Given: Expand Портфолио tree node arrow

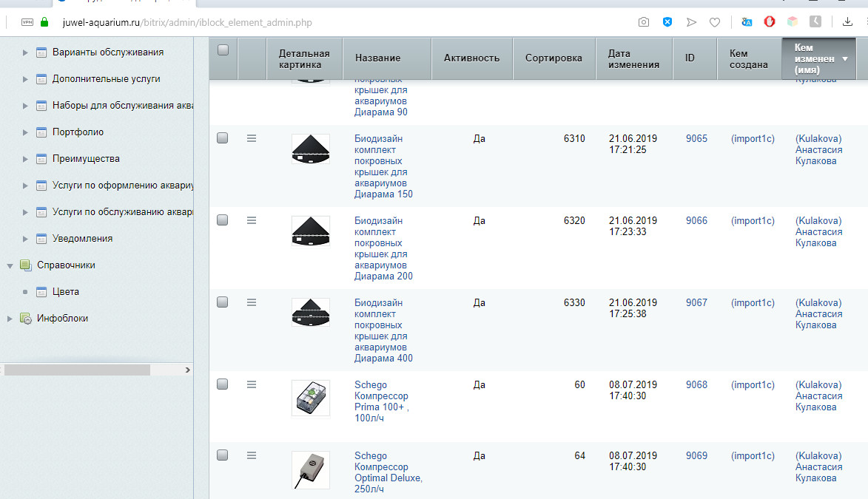Looking at the screenshot, I should pyautogui.click(x=25, y=132).
